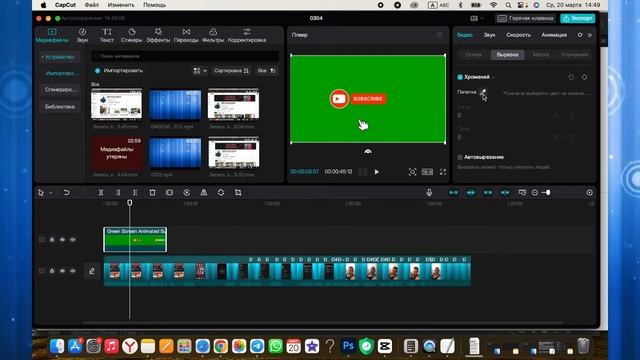Select the Медиафайлы утеряны thumbnail
The height and width of the screenshot is (360, 640).
(117, 153)
